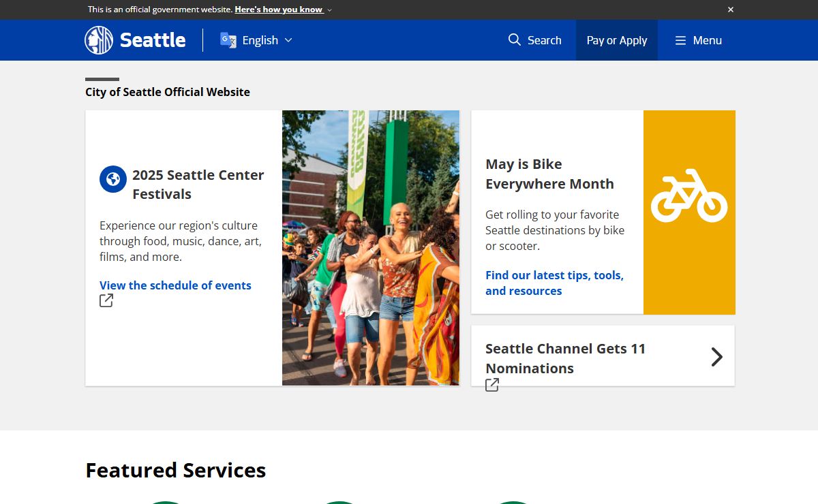The height and width of the screenshot is (504, 818).
Task: Click the Featured Services heading
Action: [176, 470]
